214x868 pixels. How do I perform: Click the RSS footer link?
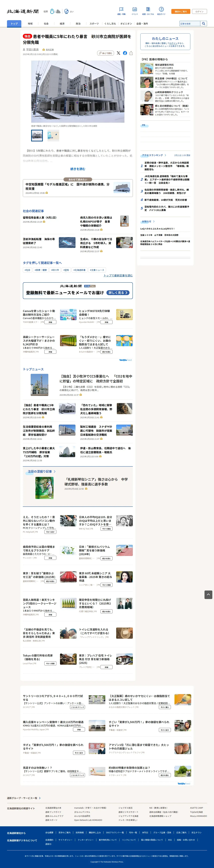click(x=170, y=840)
